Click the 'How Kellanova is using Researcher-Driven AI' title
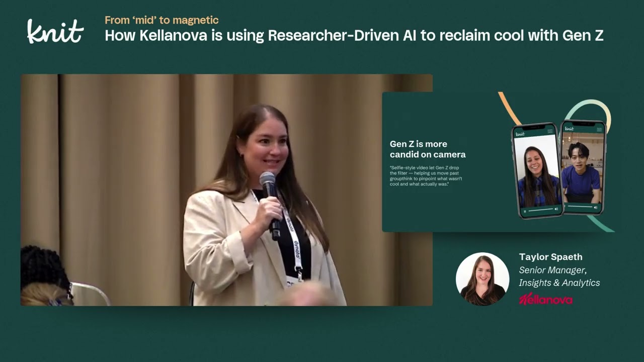Screen dimensions: 644x362 (x=354, y=36)
